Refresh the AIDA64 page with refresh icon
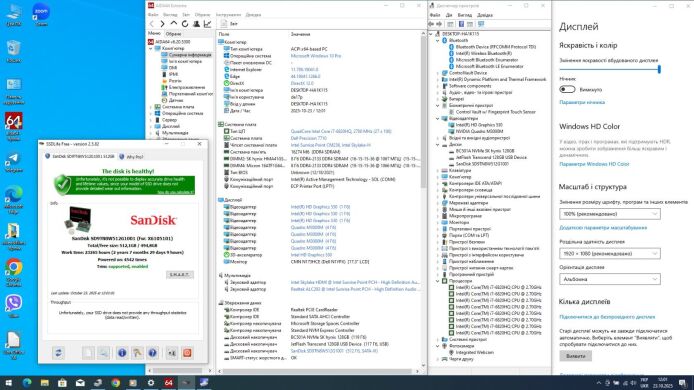This screenshot has width=694, height=390. [x=185, y=24]
